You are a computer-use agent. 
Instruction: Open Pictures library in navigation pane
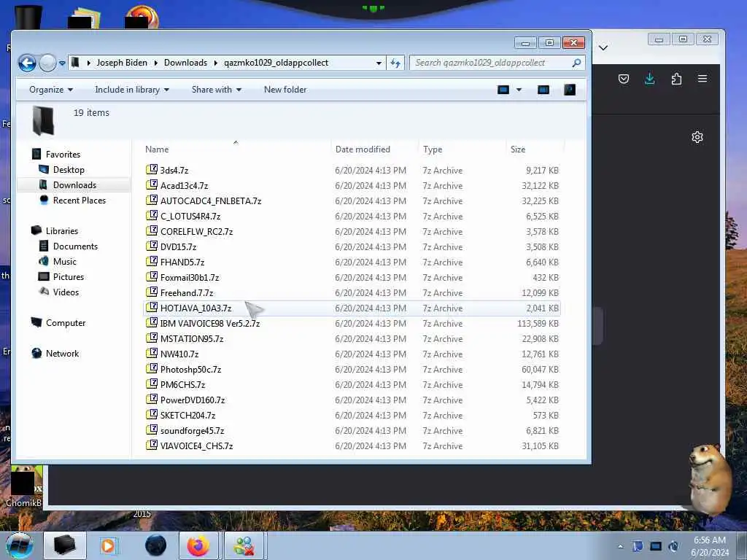pos(68,276)
